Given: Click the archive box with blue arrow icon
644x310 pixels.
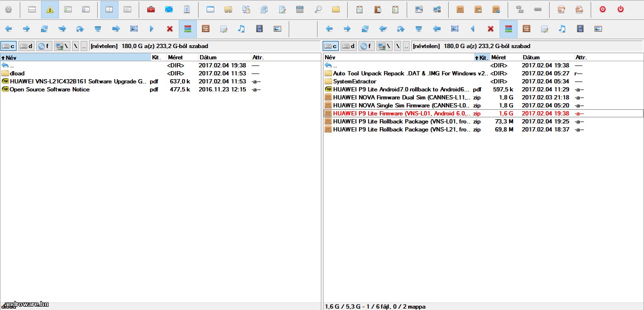Looking at the screenshot, I should 496,9.
